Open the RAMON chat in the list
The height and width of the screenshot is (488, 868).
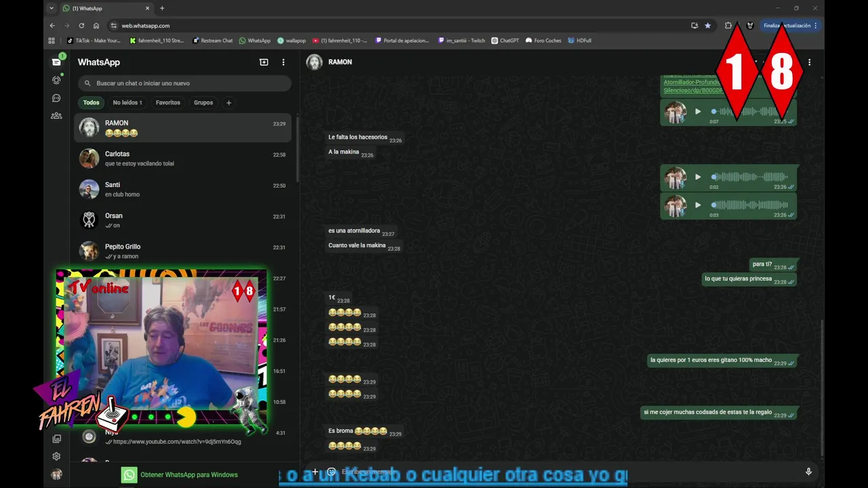tap(182, 127)
